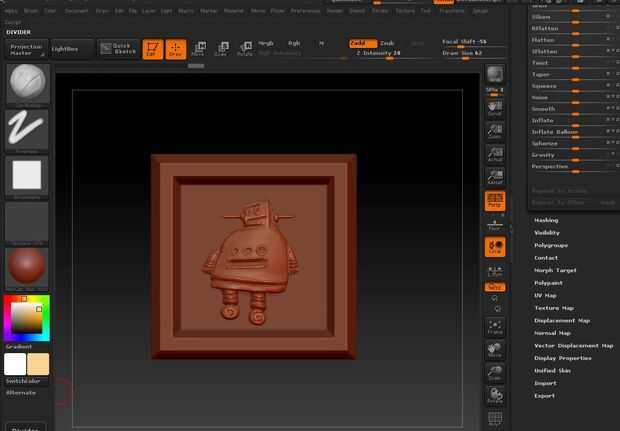Open the red material sphere selector
Screen dimensions: 620x431
27,268
